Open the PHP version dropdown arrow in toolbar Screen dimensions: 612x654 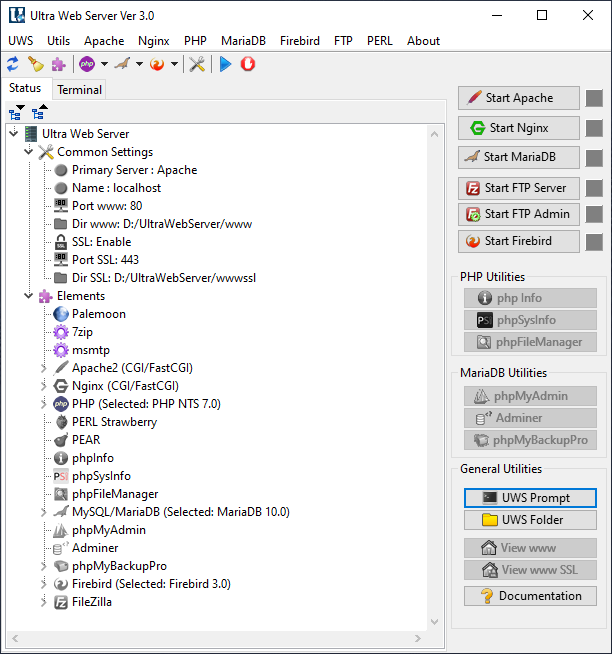(104, 64)
